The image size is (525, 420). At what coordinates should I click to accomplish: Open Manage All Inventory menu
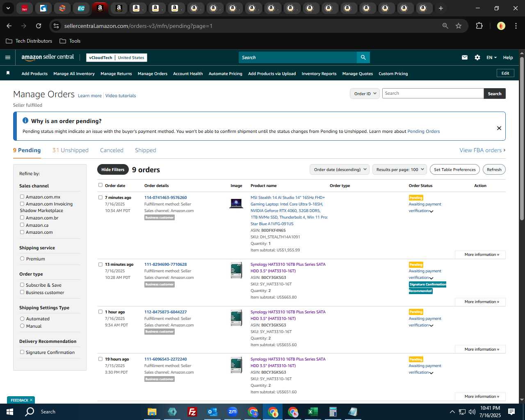pos(74,74)
